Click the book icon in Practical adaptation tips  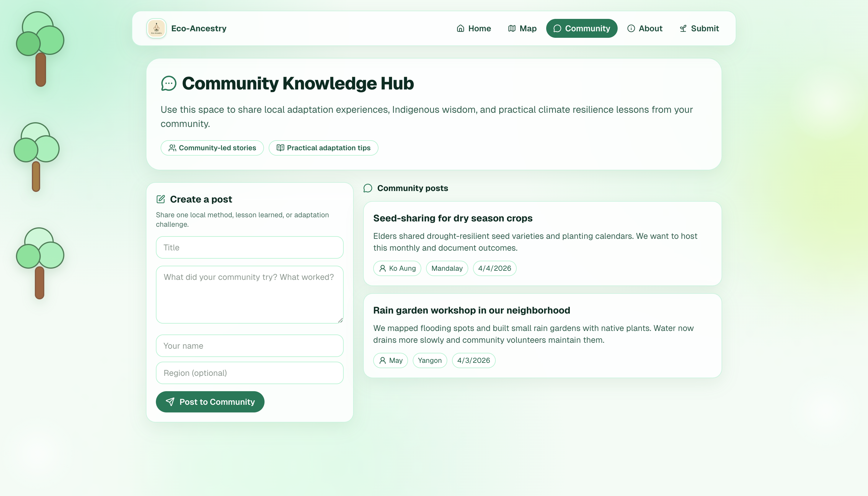[x=280, y=148]
